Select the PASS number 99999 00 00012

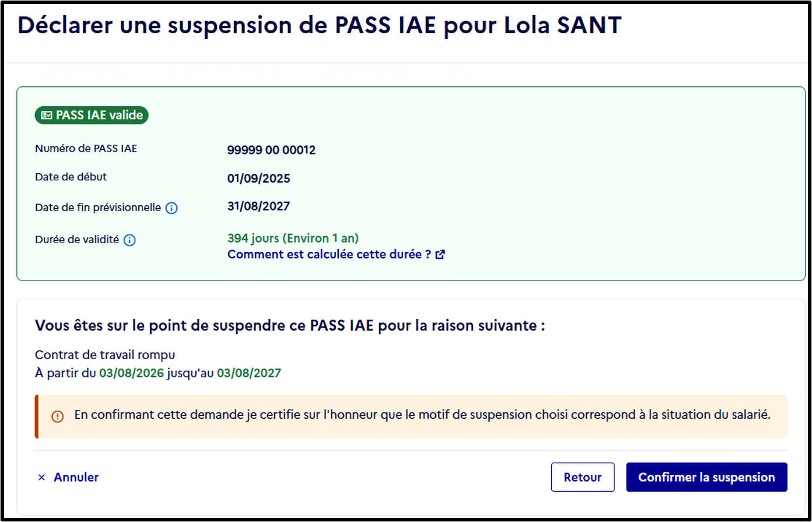271,150
